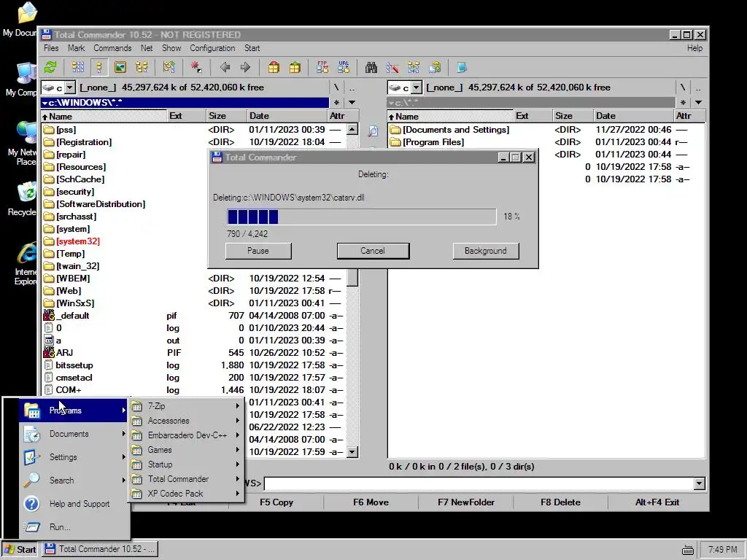The height and width of the screenshot is (560, 747).
Task: Open right panel drive C dropdown
Action: coord(417,87)
